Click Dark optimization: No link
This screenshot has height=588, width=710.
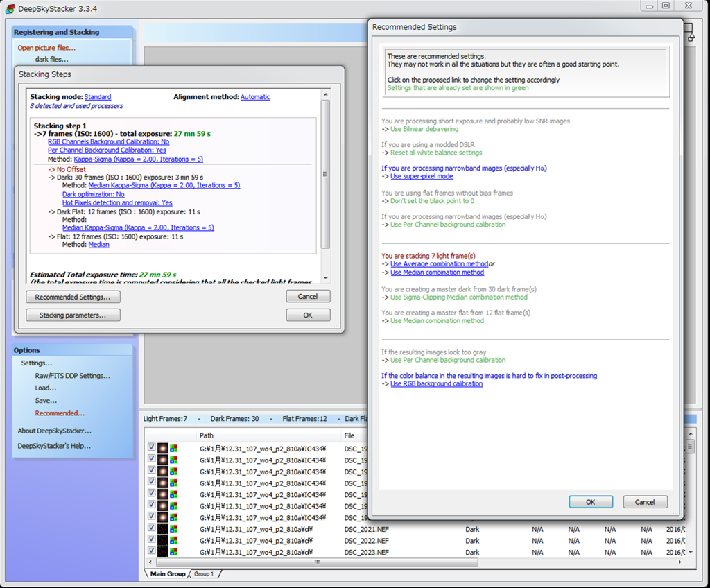click(x=94, y=194)
